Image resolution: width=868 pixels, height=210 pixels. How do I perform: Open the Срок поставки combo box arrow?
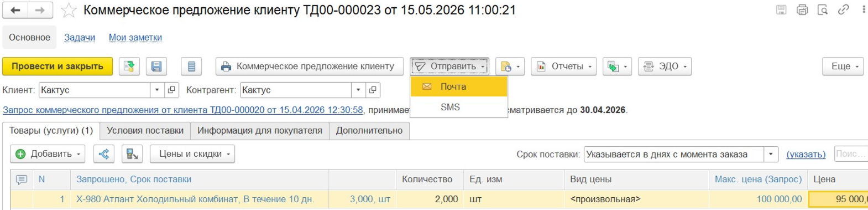[771, 154]
